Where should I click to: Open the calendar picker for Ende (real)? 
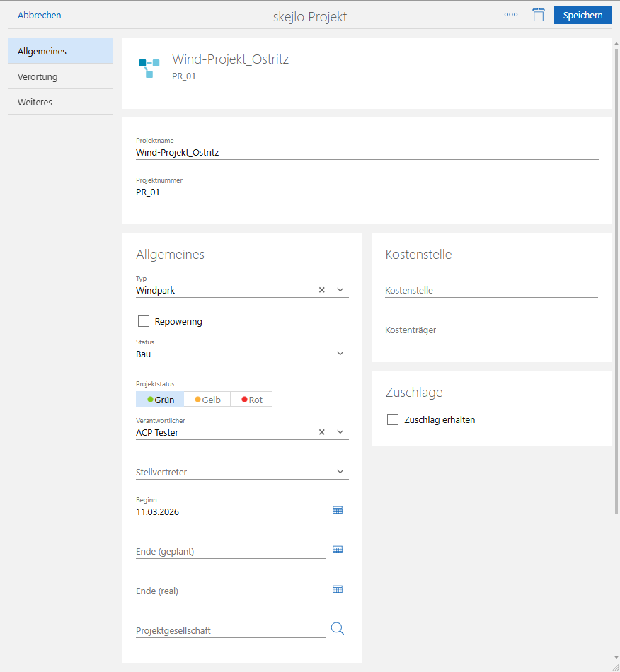tap(338, 589)
